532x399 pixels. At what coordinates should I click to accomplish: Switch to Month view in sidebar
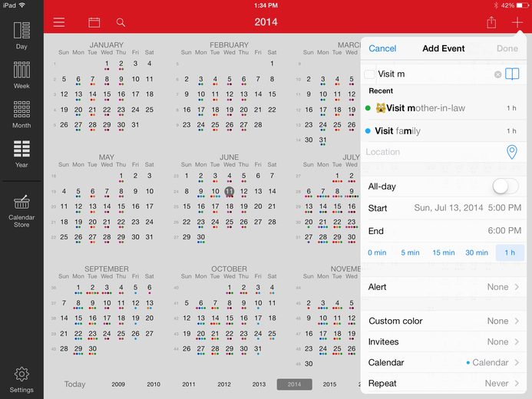21,114
